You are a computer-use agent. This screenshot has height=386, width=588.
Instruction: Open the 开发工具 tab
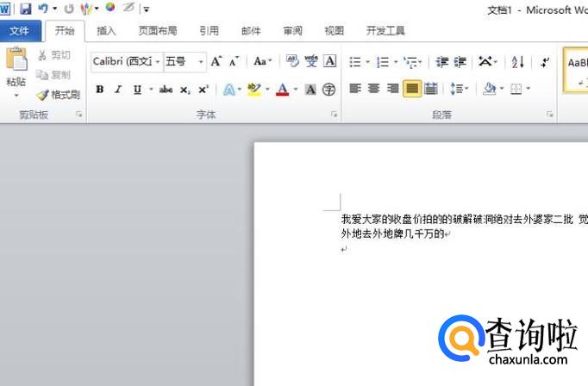[x=385, y=31]
